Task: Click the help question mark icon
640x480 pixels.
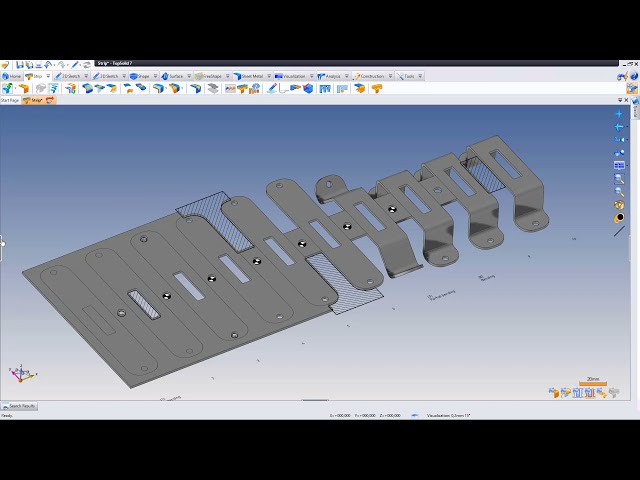Action: click(x=632, y=76)
